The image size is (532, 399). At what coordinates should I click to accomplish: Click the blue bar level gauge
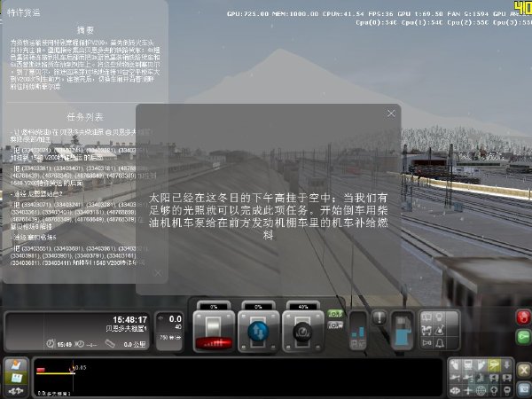[358, 331]
